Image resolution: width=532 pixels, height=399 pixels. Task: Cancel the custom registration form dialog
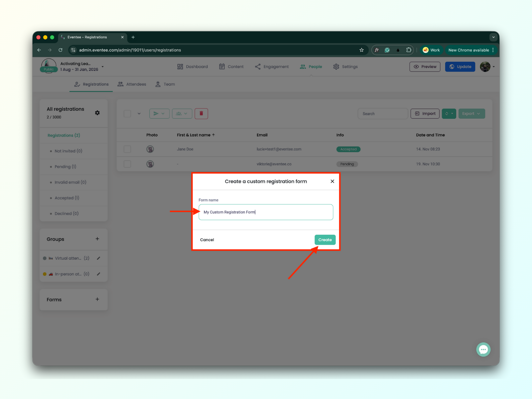coord(207,240)
